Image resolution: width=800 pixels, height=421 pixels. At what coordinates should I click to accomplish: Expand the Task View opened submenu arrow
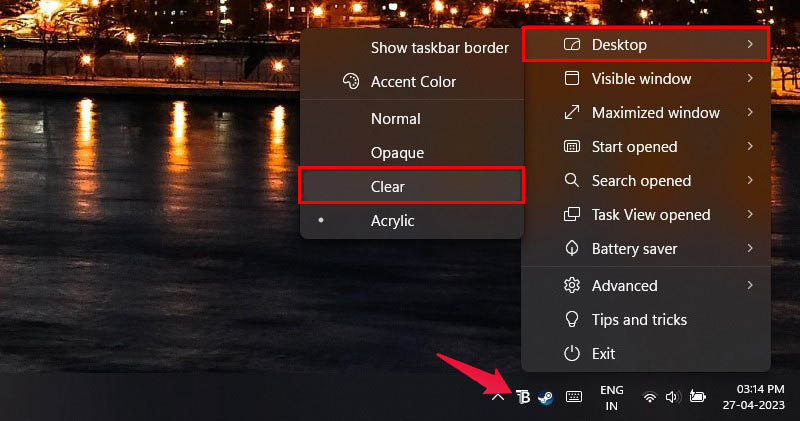click(x=750, y=214)
